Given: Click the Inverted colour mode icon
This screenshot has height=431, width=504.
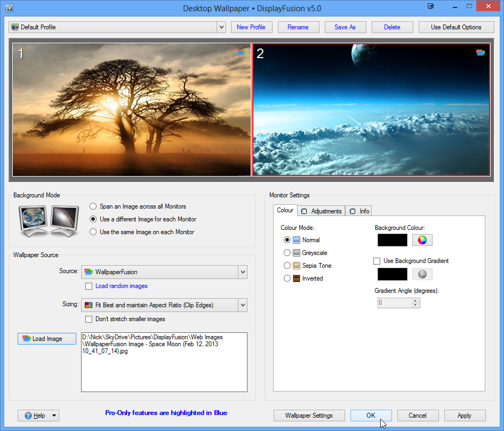Looking at the screenshot, I should 297,278.
